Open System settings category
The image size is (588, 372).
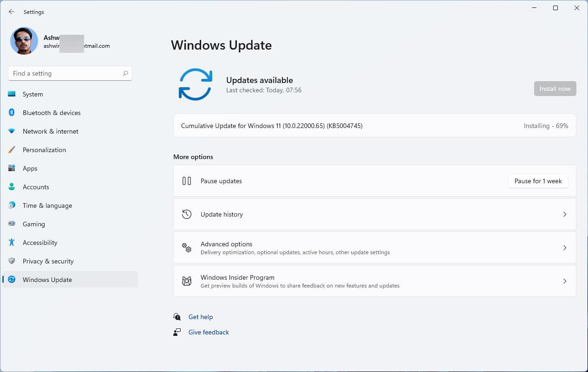[70, 94]
